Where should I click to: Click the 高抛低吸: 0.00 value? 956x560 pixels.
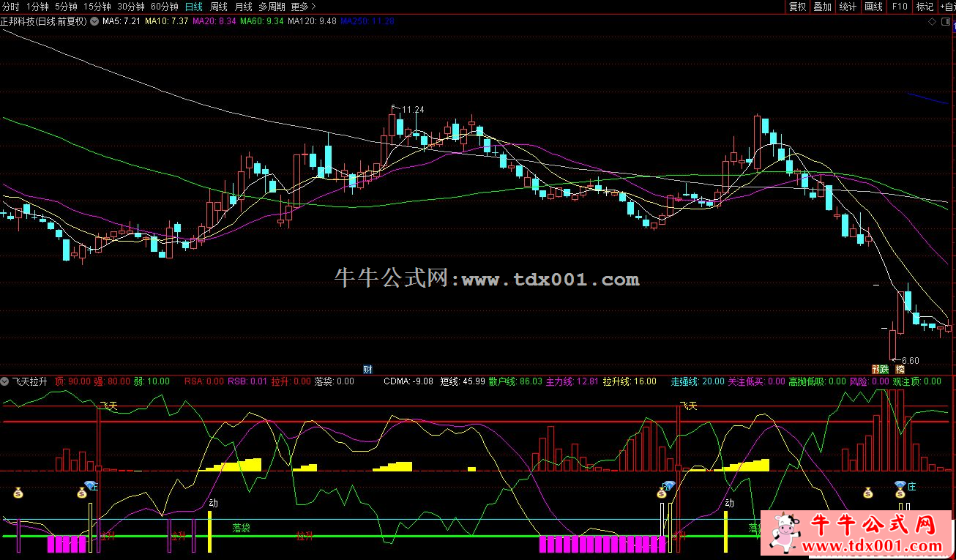pos(817,381)
